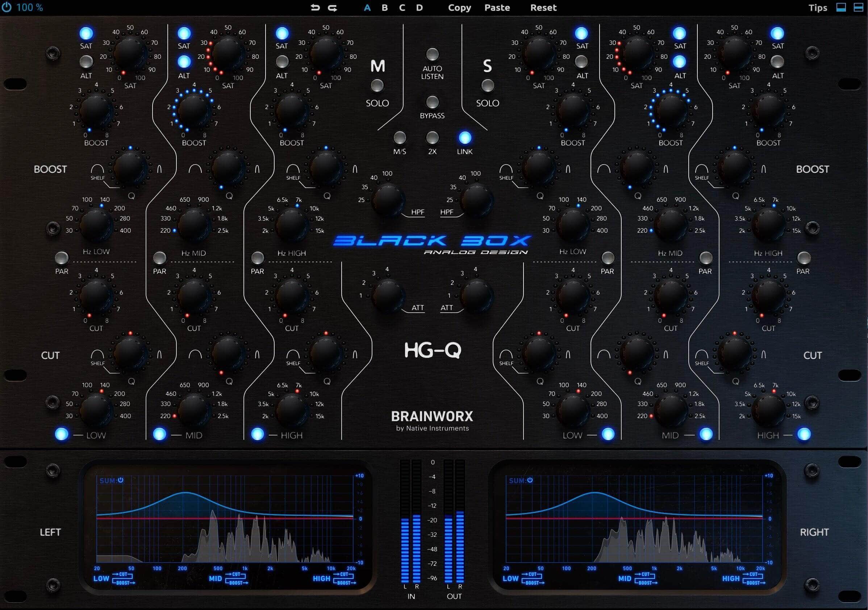Select preset slot C
The width and height of the screenshot is (868, 610).
tap(402, 8)
